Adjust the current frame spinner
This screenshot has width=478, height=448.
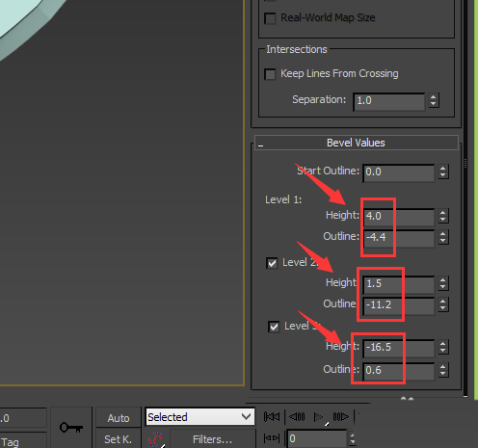pos(353,438)
